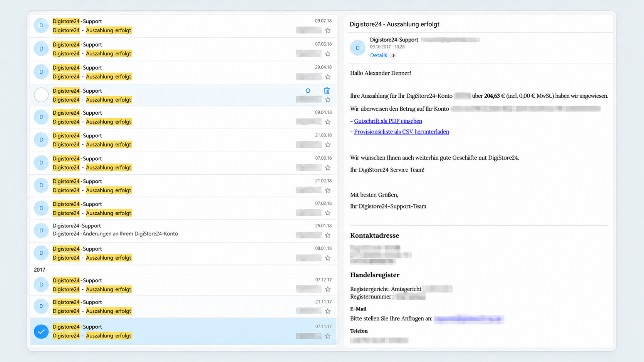Image resolution: width=644 pixels, height=362 pixels.
Task: Star the hovered email showing the trash icon
Action: click(328, 100)
